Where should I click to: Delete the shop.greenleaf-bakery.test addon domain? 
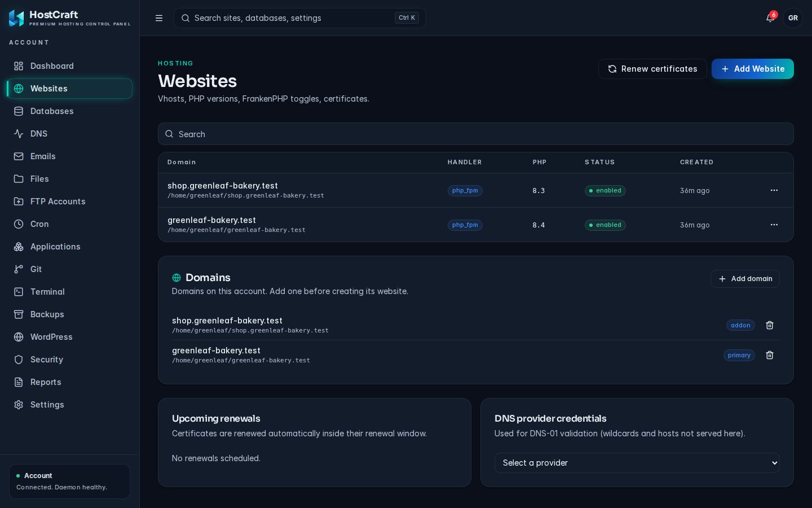tap(770, 325)
